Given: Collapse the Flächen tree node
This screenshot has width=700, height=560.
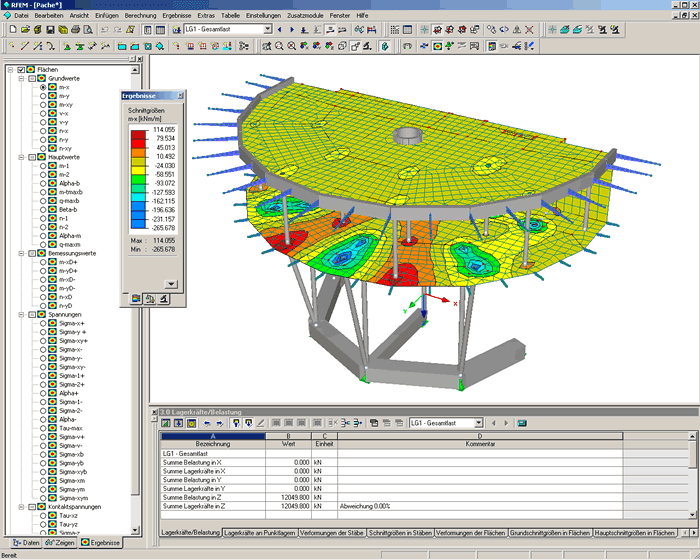Looking at the screenshot, I should (x=11, y=70).
